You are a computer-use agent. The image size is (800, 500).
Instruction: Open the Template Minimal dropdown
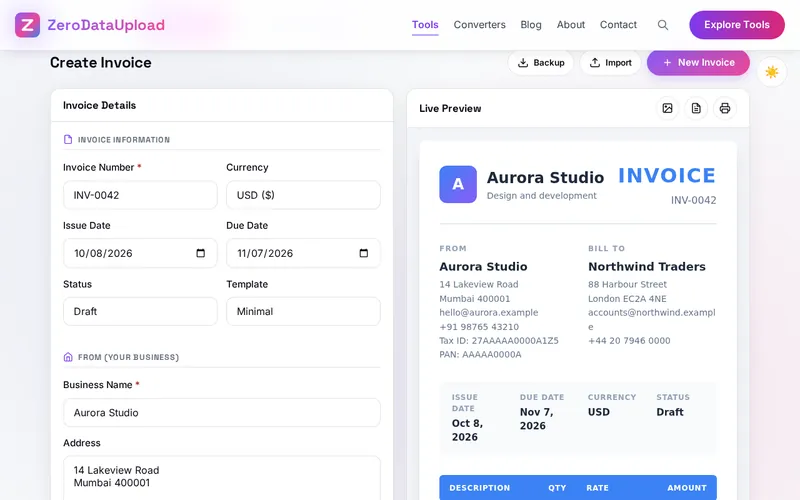pos(304,311)
